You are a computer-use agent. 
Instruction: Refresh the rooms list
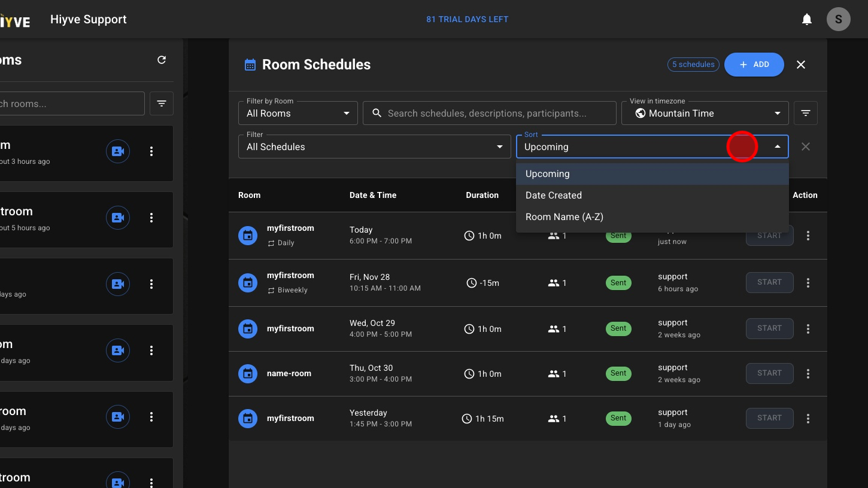[162, 60]
